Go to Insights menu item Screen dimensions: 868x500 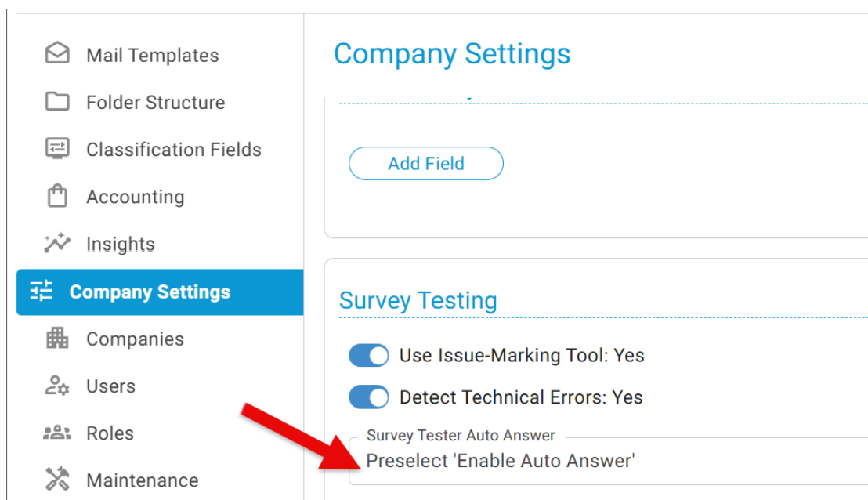pyautogui.click(x=121, y=245)
